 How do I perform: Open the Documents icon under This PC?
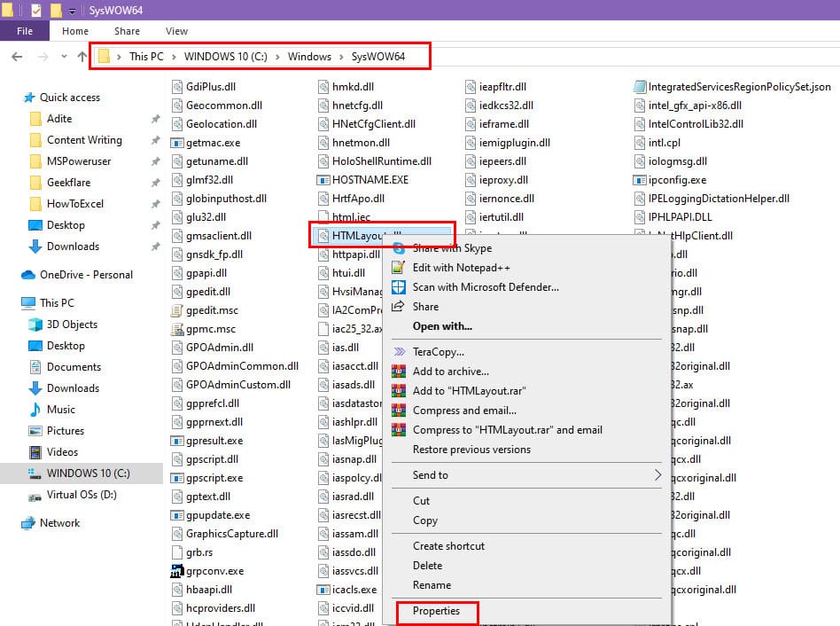click(x=35, y=367)
